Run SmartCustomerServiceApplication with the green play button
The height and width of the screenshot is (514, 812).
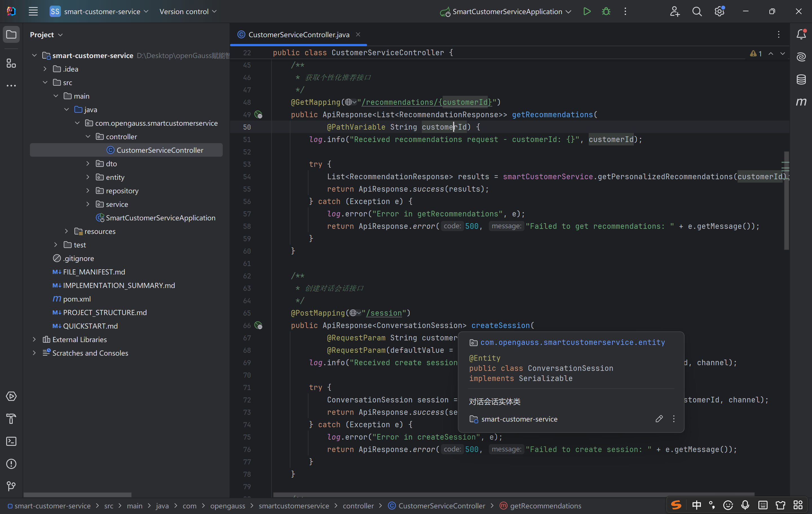(x=587, y=12)
